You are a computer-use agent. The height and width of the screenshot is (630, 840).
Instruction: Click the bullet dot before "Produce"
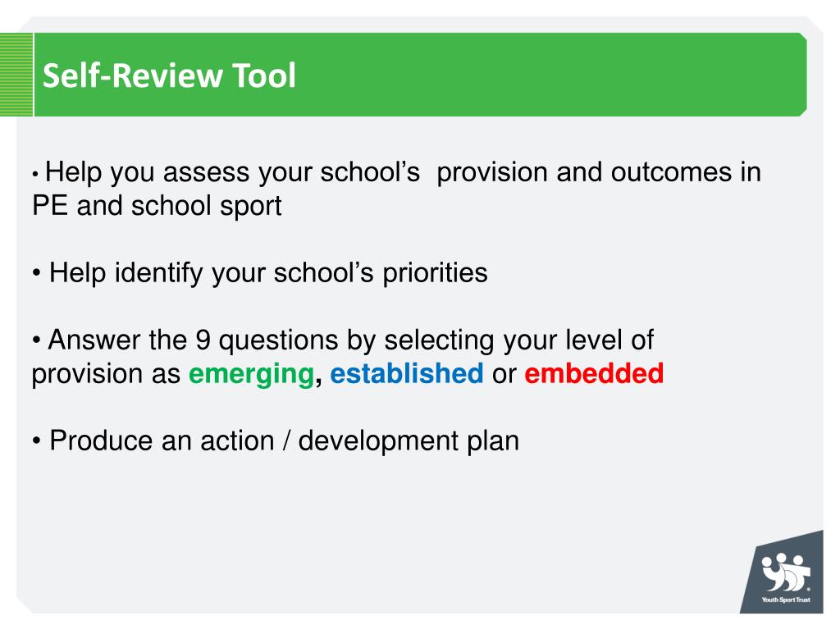point(38,442)
